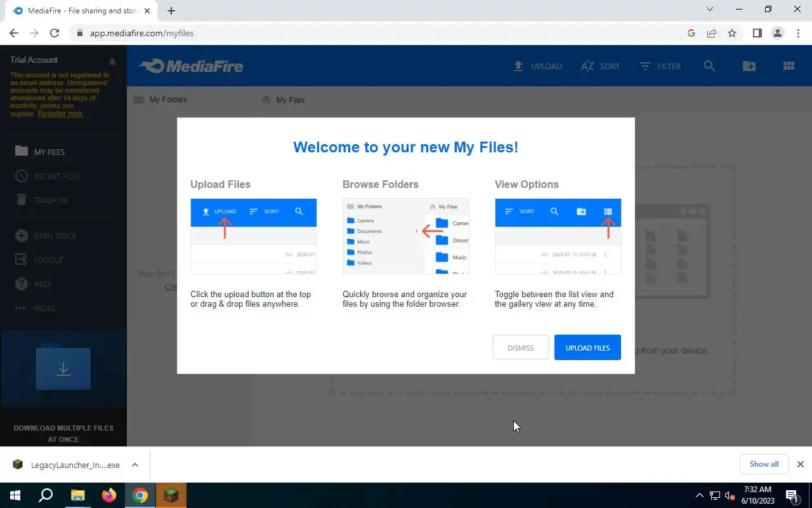Click the new folder icon
Screen dimensions: 812x508
tap(749, 66)
